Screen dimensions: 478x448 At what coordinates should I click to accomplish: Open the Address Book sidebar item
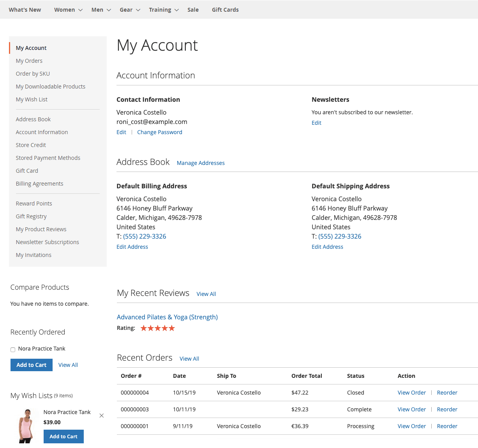click(x=33, y=119)
